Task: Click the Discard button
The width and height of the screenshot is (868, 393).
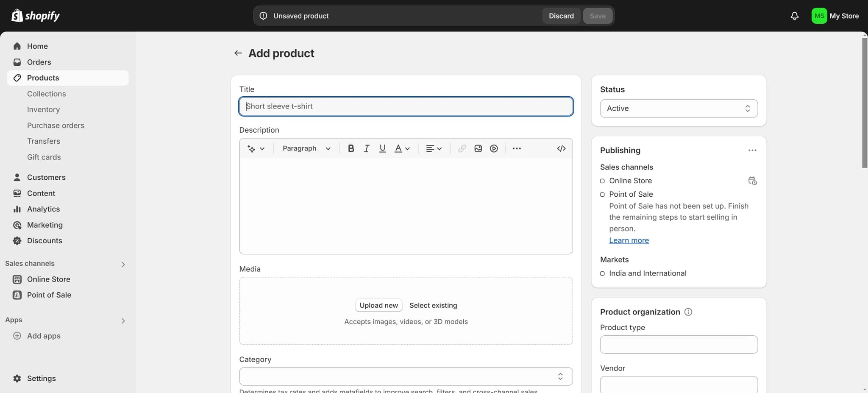Action: (561, 16)
